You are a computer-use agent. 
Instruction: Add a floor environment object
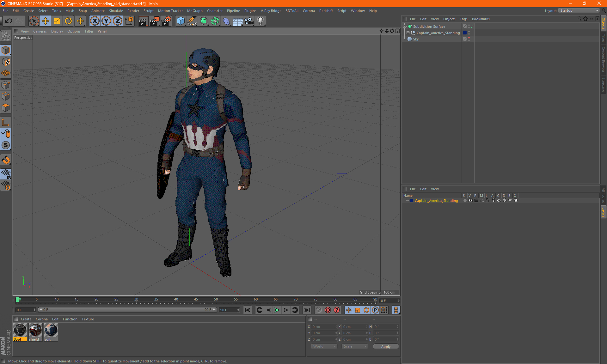coord(237,21)
